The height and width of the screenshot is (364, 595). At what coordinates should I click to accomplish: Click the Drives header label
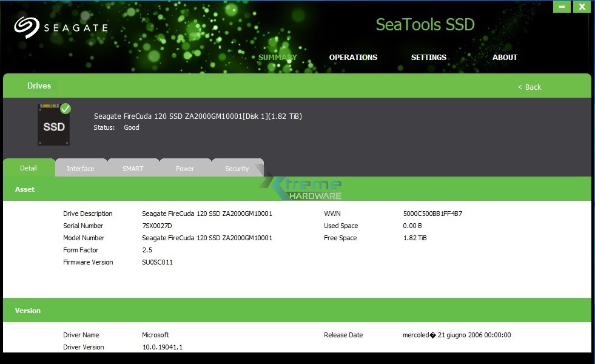click(x=39, y=86)
